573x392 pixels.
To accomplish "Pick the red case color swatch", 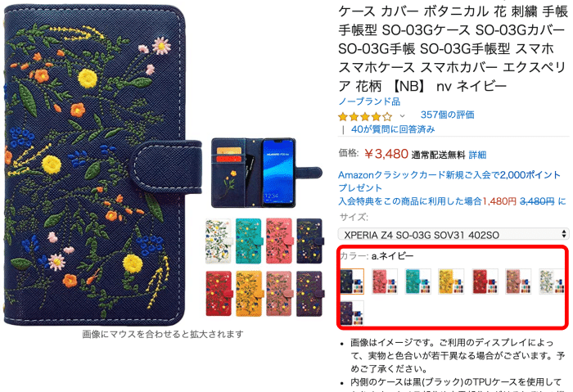I will [485, 281].
